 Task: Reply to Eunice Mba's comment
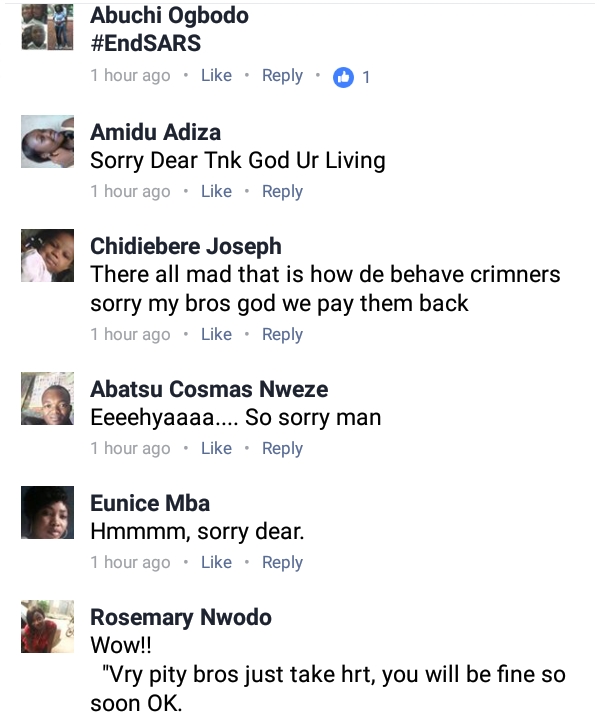coord(282,563)
